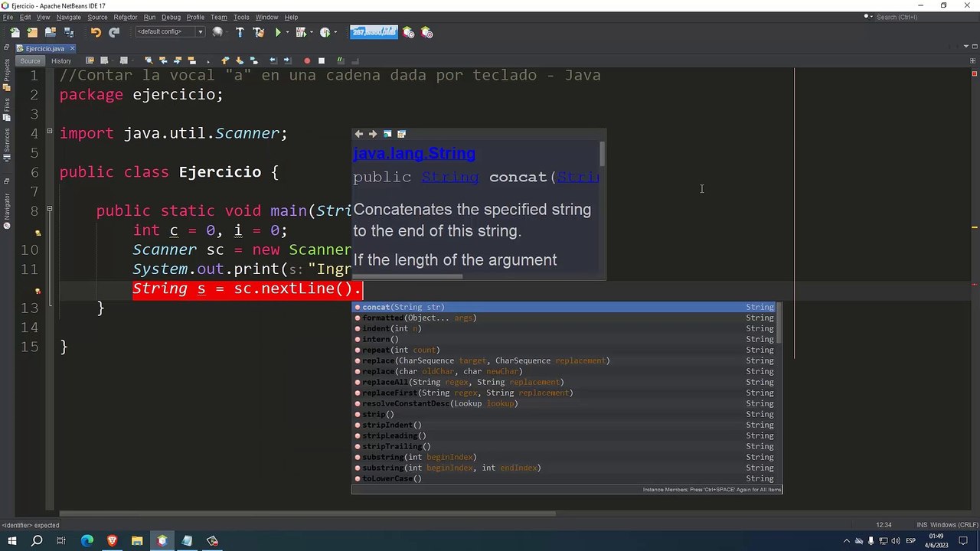Toggle the Source view button
Screen dimensions: 980x551
[30, 60]
